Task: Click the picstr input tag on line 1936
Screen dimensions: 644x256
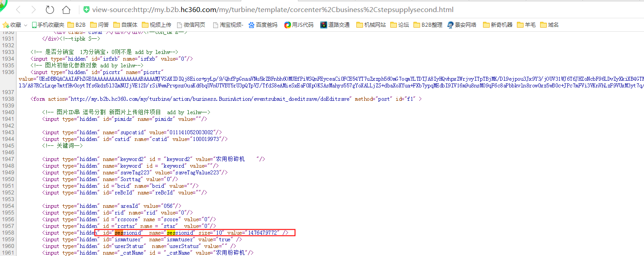Action: [98, 72]
